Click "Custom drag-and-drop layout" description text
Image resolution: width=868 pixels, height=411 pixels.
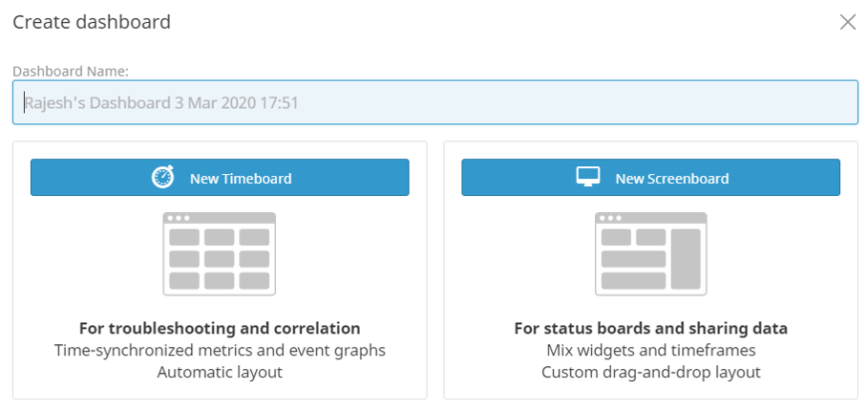point(651,372)
